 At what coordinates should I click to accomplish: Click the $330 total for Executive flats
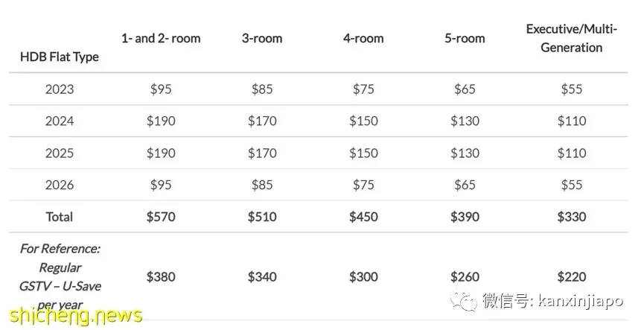(572, 217)
